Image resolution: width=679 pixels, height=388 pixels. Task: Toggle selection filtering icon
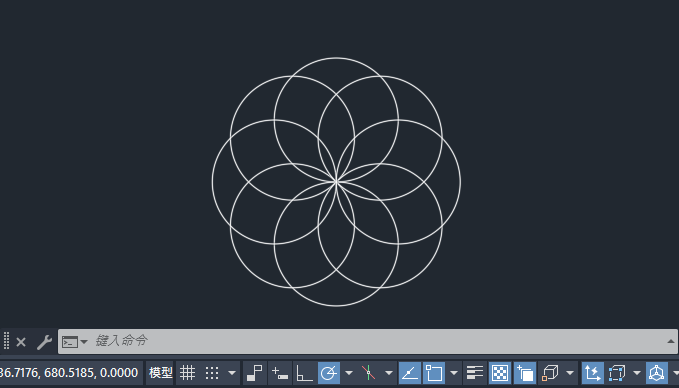coord(617,373)
